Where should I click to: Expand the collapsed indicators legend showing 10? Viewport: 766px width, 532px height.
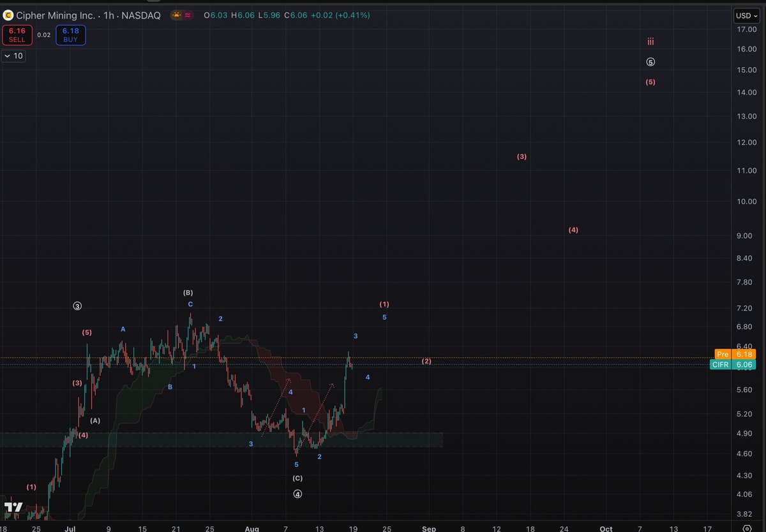click(14, 56)
